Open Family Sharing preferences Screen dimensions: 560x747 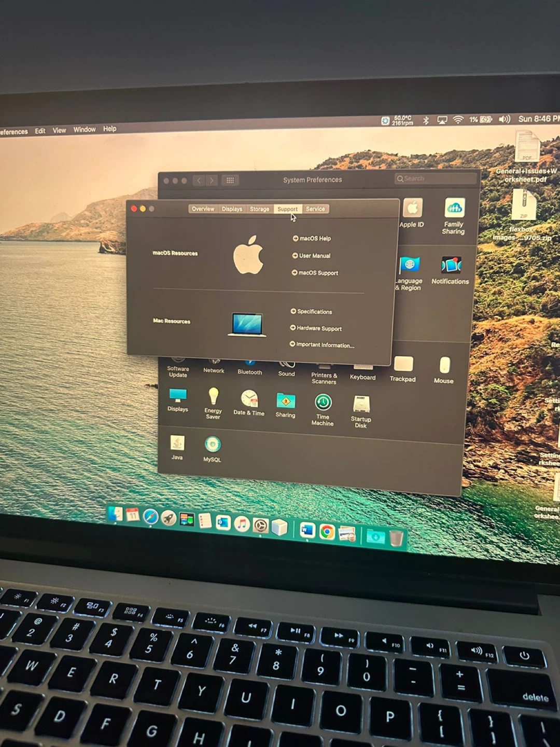454,209
